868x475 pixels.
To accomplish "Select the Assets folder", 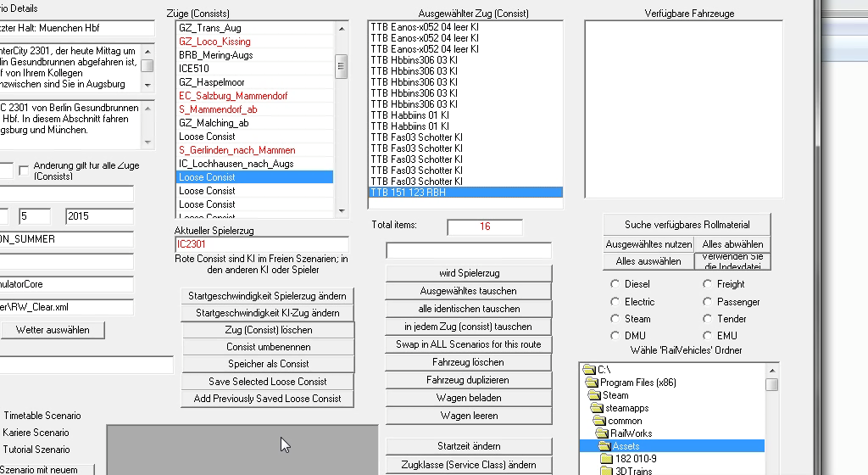I will (x=672, y=446).
